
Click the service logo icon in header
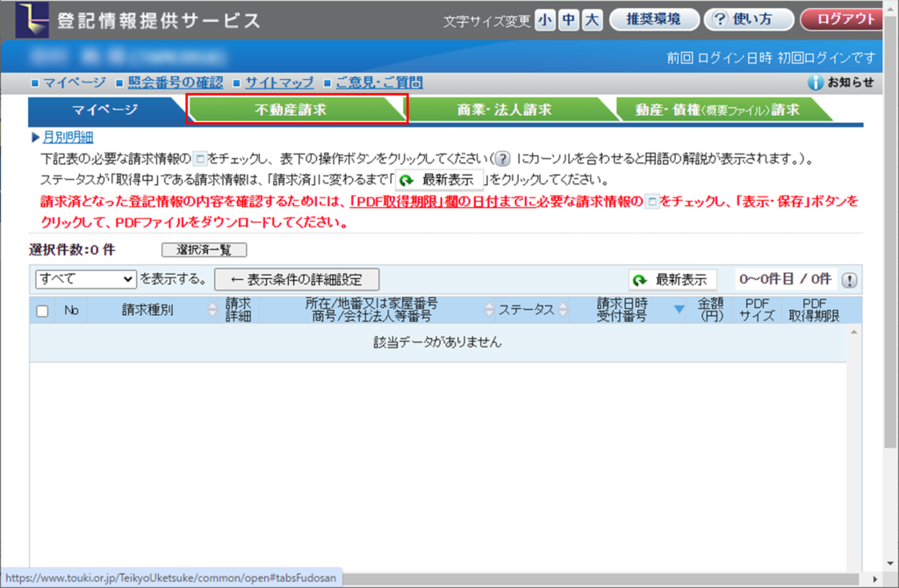[33, 19]
